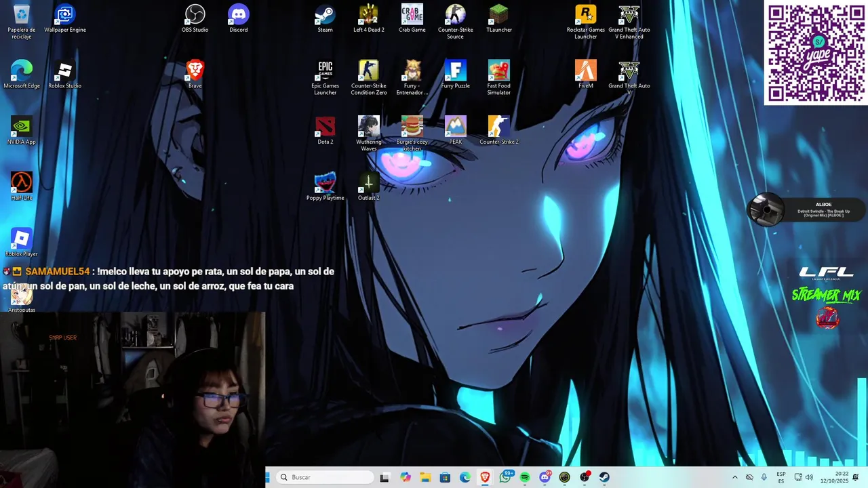
Task: Select the Half-Life desktop icon
Action: pos(22,186)
